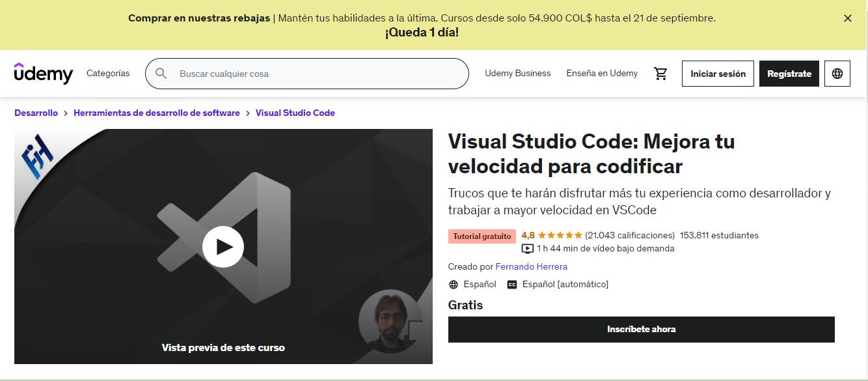
Task: Open instructor Fernando Herrera profile
Action: point(532,266)
